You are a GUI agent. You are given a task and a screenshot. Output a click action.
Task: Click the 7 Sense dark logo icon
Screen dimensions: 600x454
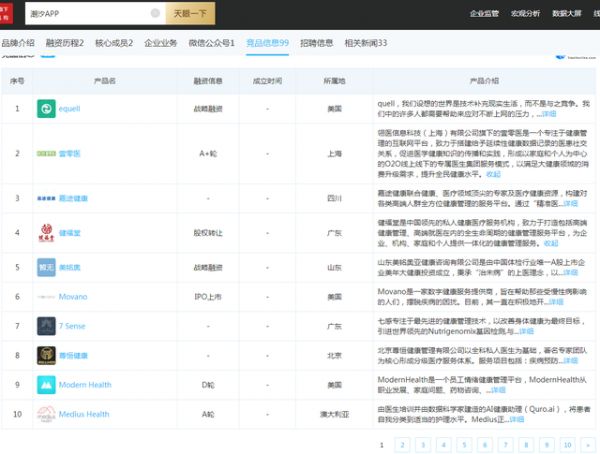click(x=46, y=325)
